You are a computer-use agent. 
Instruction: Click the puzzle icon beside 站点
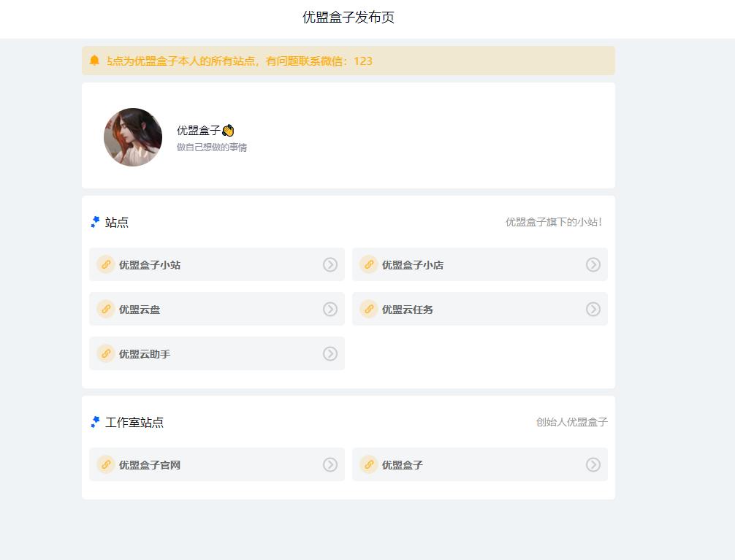(95, 222)
